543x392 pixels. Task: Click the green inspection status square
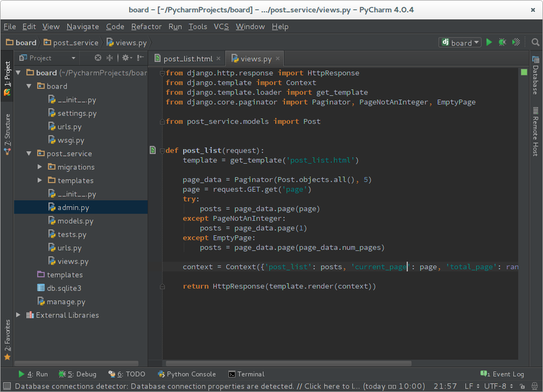pos(524,72)
